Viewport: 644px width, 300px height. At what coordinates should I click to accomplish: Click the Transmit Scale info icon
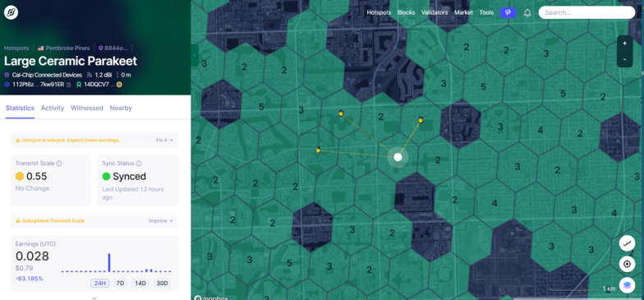(59, 164)
